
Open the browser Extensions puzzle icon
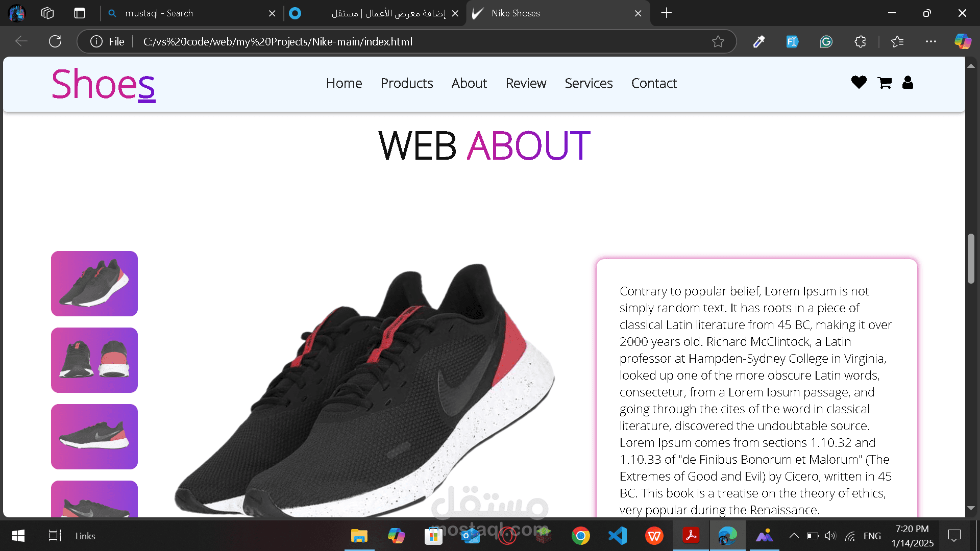[861, 42]
